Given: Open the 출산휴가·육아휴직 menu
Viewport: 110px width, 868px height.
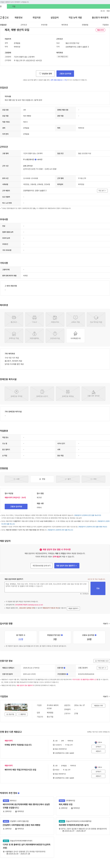Looking at the screenshot, I should 100,18.
